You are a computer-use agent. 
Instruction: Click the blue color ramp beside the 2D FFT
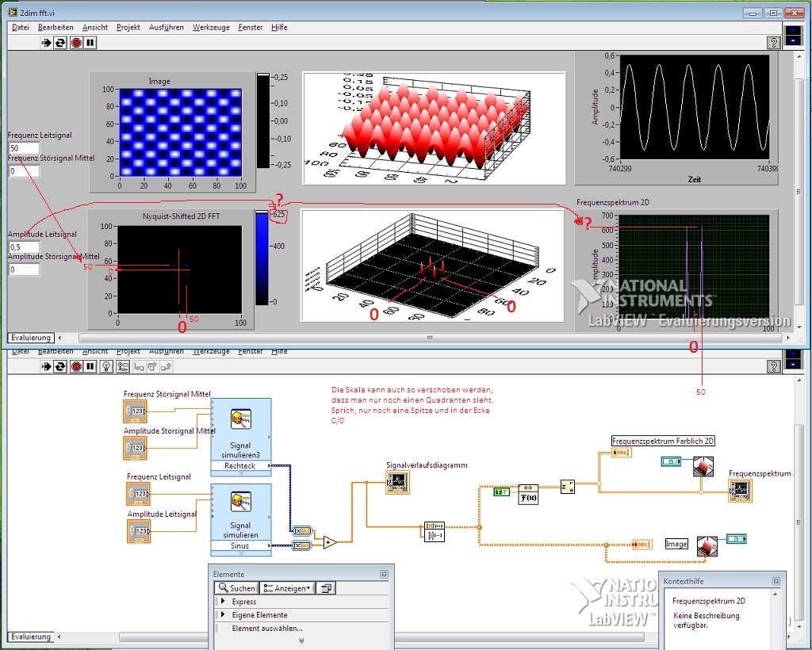coord(262,258)
